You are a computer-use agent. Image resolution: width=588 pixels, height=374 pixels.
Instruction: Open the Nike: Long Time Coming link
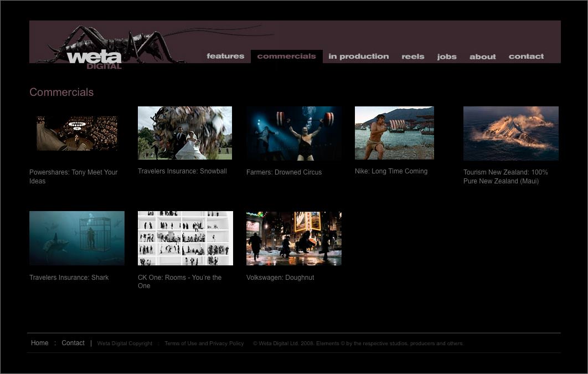391,171
